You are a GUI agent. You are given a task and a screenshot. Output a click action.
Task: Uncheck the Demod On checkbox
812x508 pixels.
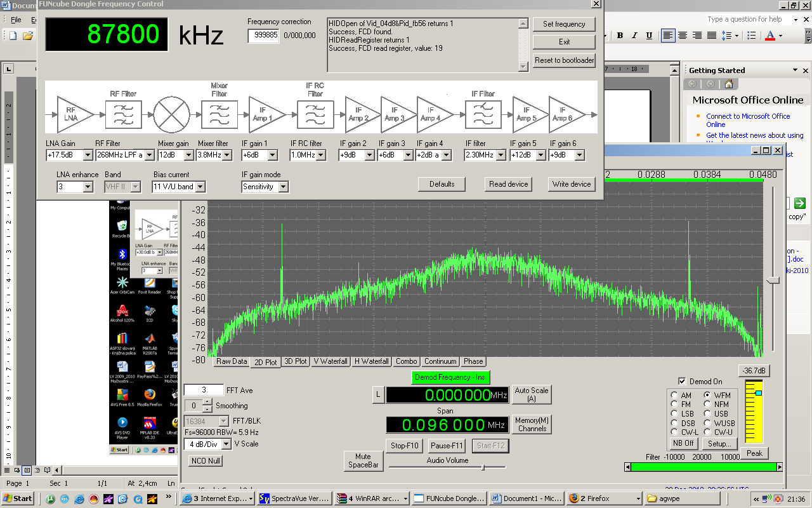(x=682, y=382)
